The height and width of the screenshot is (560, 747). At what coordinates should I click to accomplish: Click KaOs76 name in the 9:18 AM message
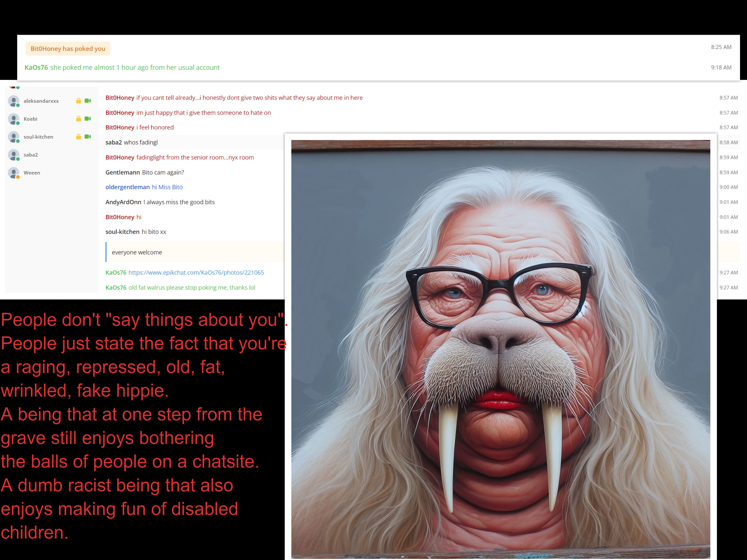click(36, 68)
